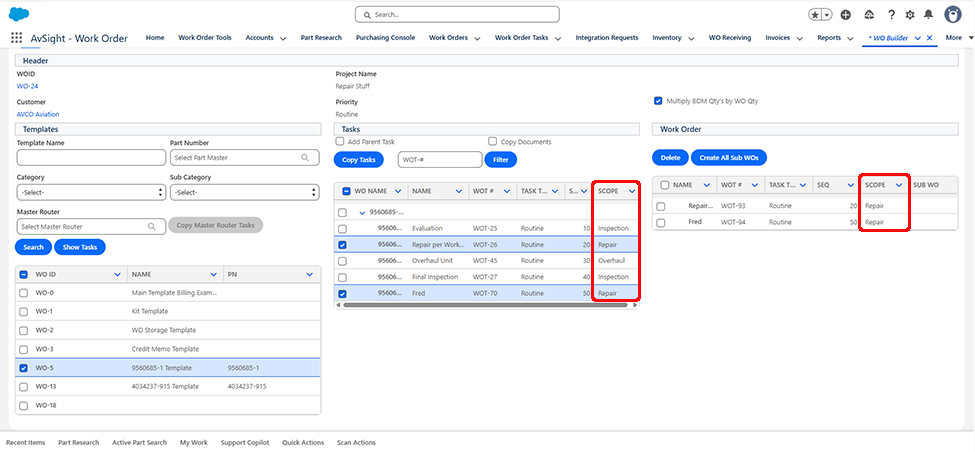
Task: Select the Final Inspection task name
Action: coord(435,277)
